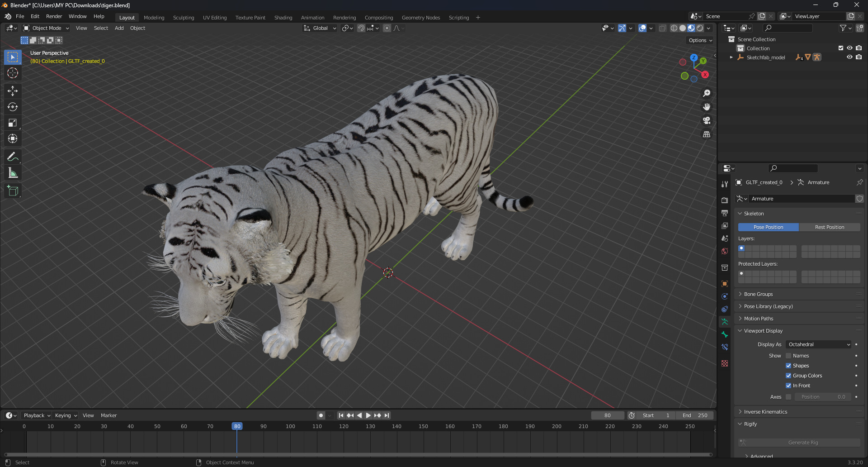This screenshot has height=467, width=868.
Task: Toggle Collection viewport visibility eye
Action: point(849,48)
